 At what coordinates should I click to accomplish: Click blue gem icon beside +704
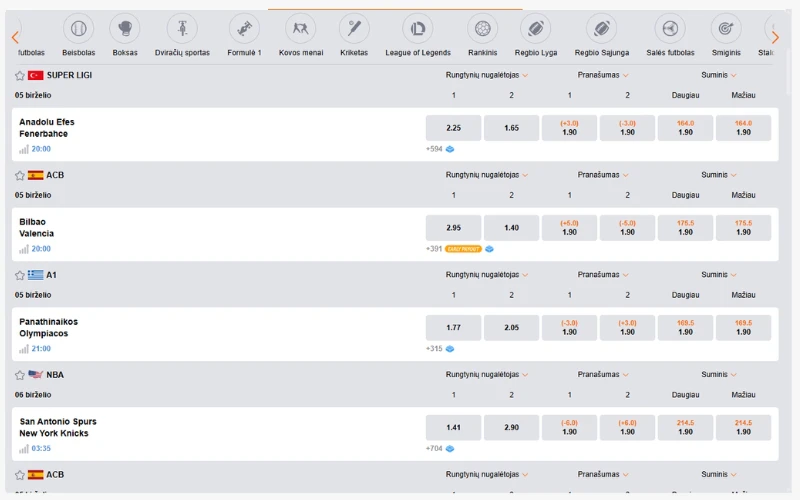(450, 449)
